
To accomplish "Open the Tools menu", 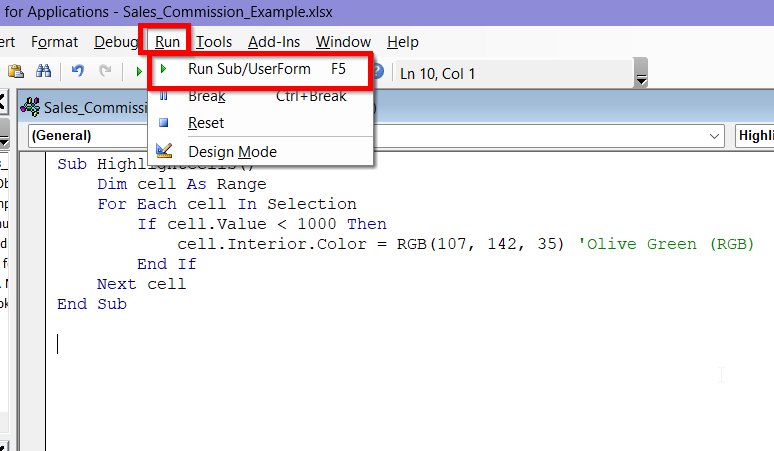I will pos(214,42).
